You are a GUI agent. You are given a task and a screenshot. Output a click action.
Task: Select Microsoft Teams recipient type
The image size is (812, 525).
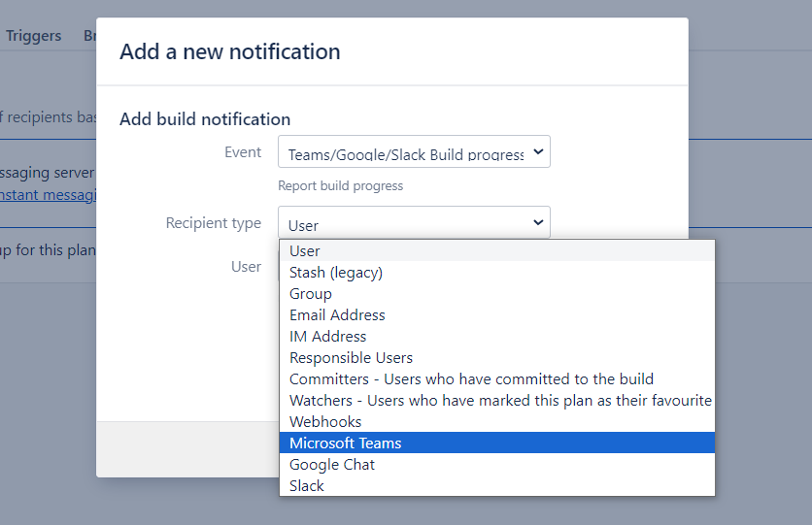[345, 443]
